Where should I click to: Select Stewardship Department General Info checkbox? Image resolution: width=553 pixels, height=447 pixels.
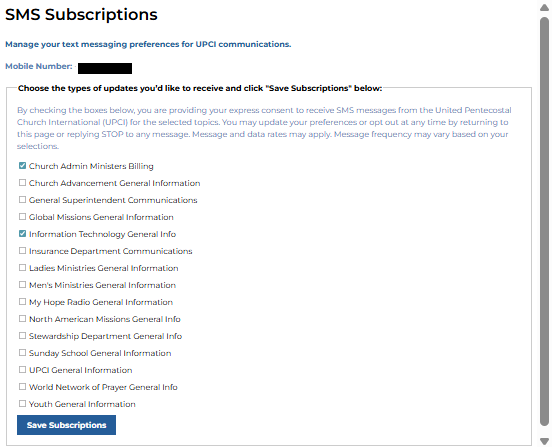pyautogui.click(x=22, y=336)
